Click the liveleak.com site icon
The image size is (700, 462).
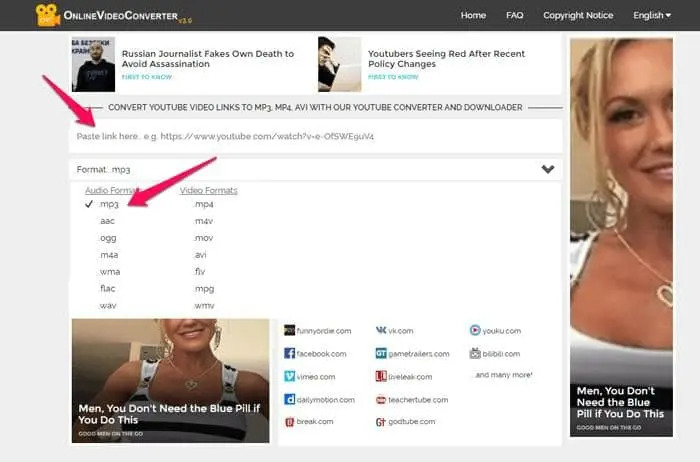click(381, 376)
